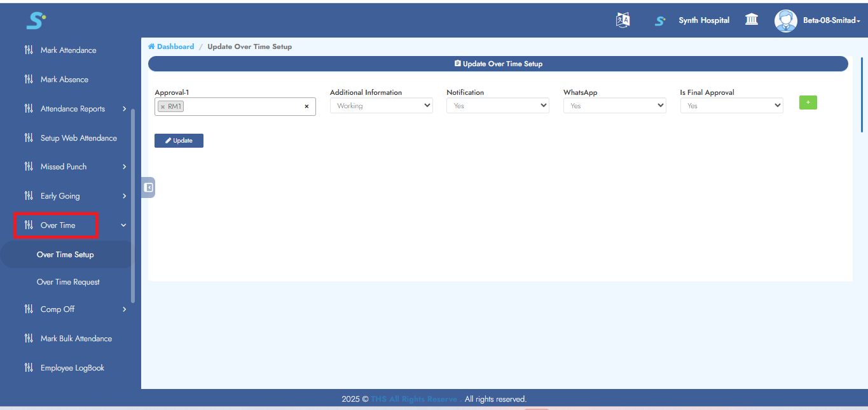Image resolution: width=868 pixels, height=410 pixels.
Task: Click inside the Approval-1 input field
Action: 242,107
